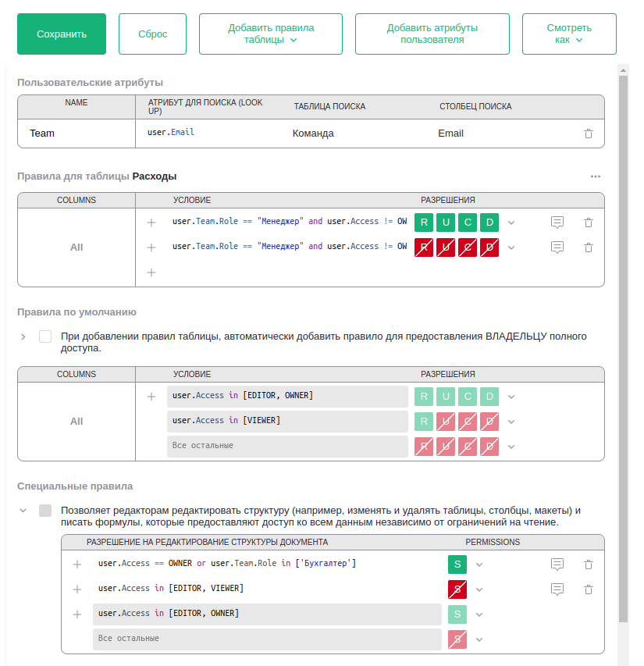Viewport: 644px width, 666px height.
Task: Click the Сохранить button
Action: (x=62, y=34)
